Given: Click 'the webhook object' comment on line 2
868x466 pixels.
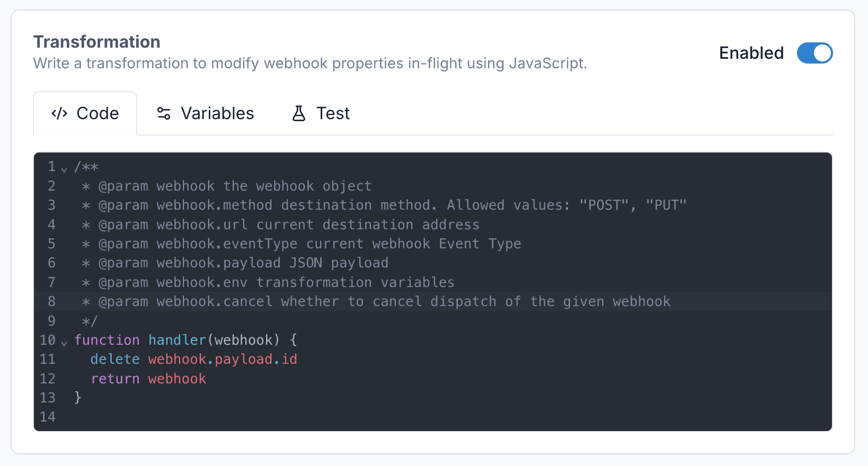Looking at the screenshot, I should [297, 186].
